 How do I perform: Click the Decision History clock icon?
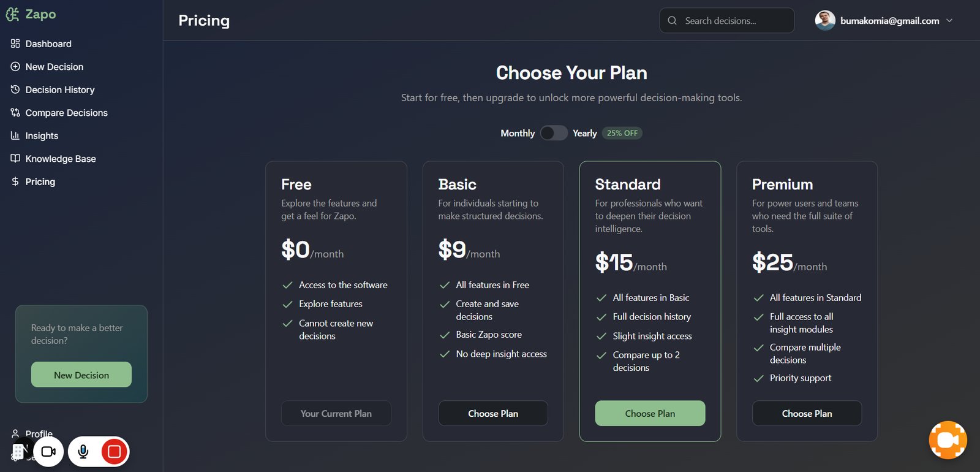[15, 89]
